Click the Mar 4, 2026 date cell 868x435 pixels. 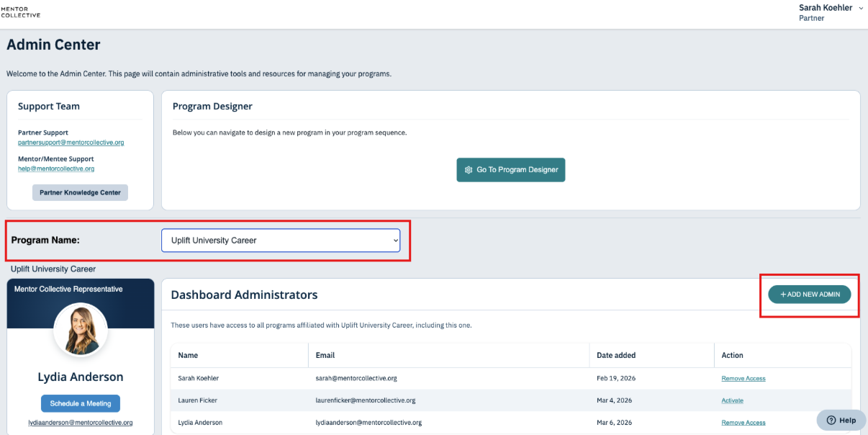pos(614,400)
